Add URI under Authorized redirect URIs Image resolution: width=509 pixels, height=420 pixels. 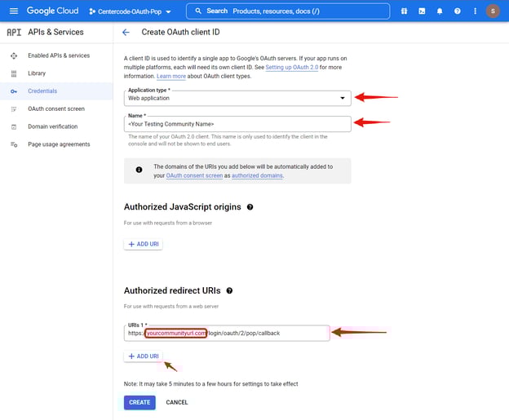143,356
